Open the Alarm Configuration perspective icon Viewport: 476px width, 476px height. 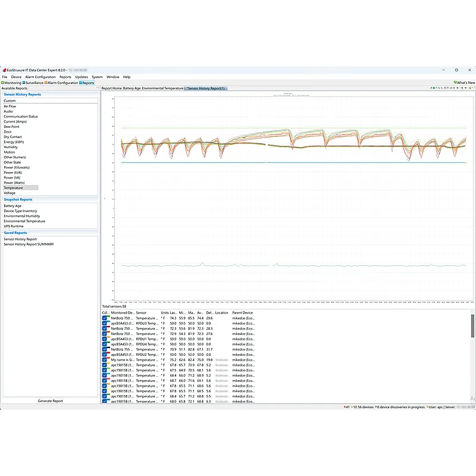[46, 83]
